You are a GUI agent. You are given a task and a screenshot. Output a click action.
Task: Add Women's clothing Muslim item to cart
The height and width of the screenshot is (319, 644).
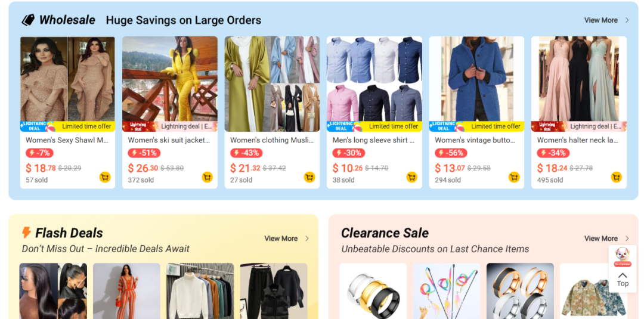[309, 177]
